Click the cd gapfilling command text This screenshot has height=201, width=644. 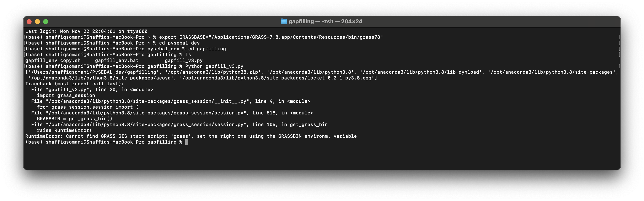click(207, 49)
